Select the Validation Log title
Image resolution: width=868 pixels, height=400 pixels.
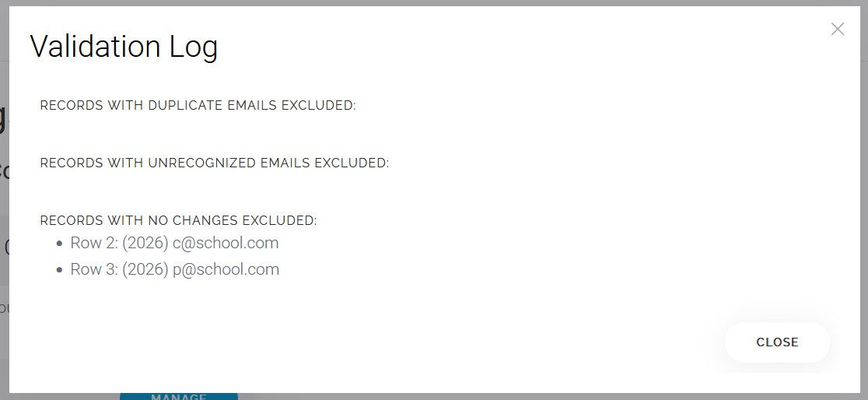tap(124, 46)
